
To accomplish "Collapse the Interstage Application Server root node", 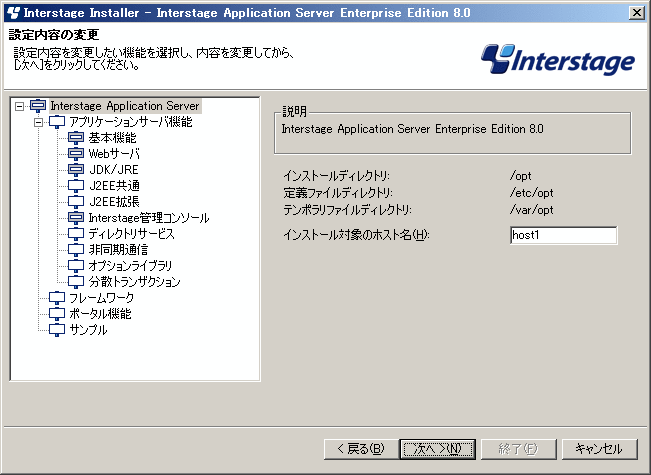I will pos(19,106).
